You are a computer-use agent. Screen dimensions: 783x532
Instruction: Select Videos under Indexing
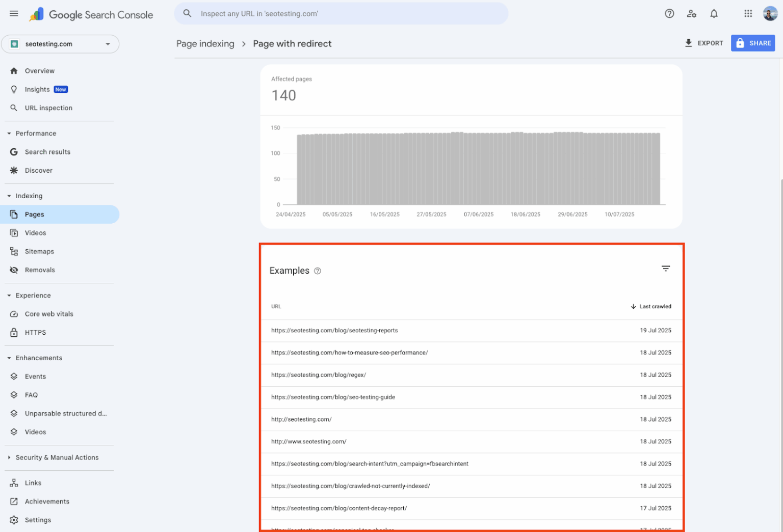pyautogui.click(x=35, y=233)
